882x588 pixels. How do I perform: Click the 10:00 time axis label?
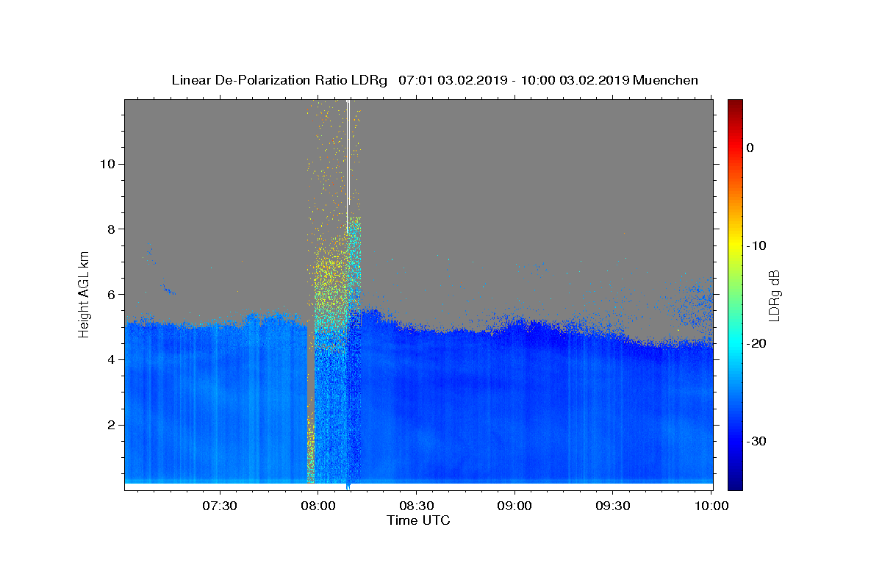pyautogui.click(x=711, y=506)
